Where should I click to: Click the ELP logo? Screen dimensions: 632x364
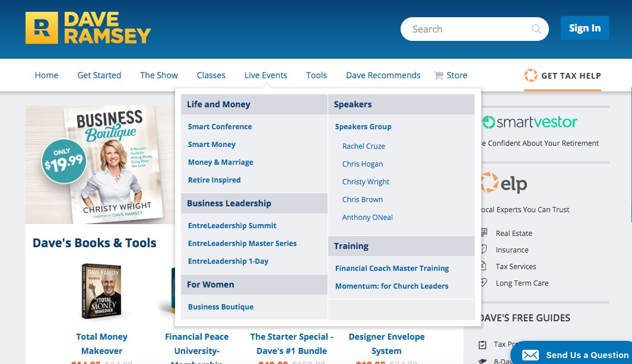point(504,183)
